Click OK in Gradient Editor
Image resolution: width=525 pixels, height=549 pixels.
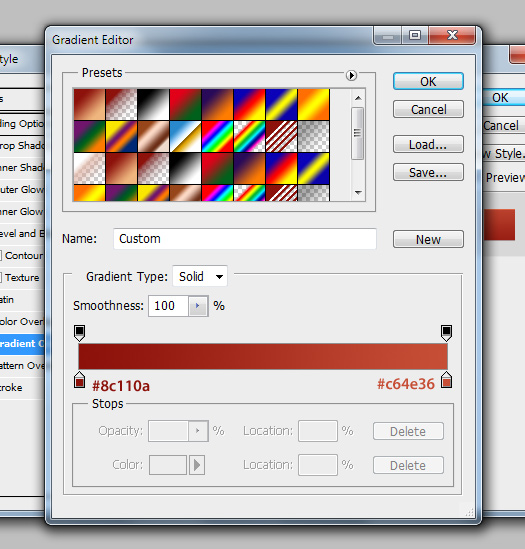click(x=428, y=81)
